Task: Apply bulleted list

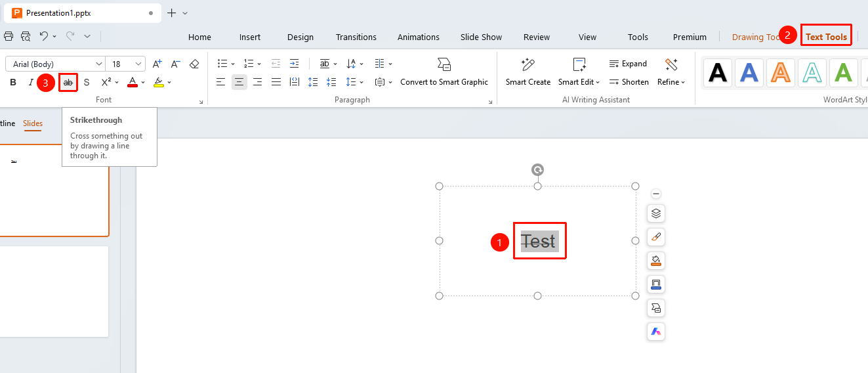Action: 222,64
